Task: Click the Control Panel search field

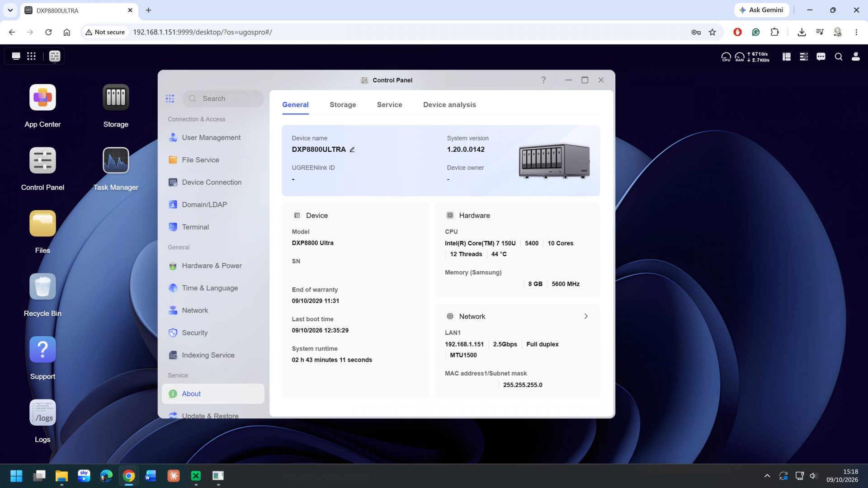Action: [223, 99]
